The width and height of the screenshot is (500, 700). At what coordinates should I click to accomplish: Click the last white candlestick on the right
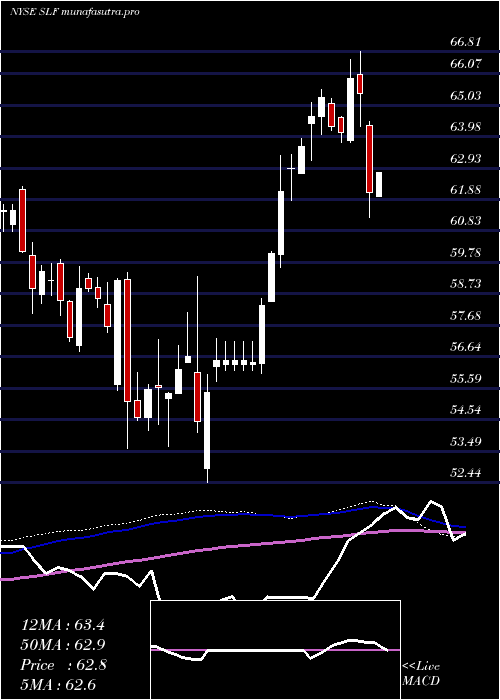coord(379,184)
